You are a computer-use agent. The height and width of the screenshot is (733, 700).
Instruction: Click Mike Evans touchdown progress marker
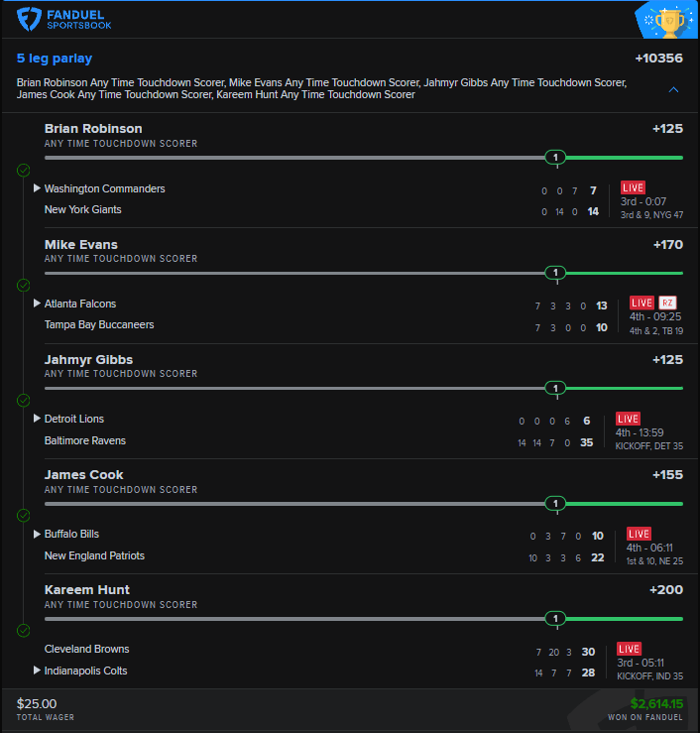(555, 273)
